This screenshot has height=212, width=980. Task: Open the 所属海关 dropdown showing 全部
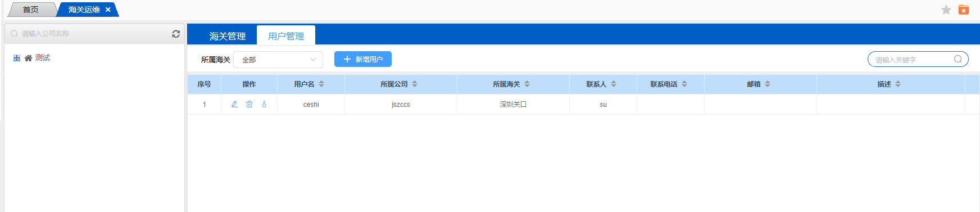tap(278, 60)
